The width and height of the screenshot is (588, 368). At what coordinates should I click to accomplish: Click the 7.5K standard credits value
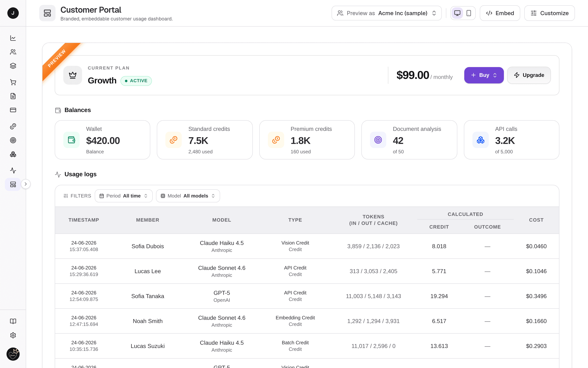pyautogui.click(x=198, y=141)
